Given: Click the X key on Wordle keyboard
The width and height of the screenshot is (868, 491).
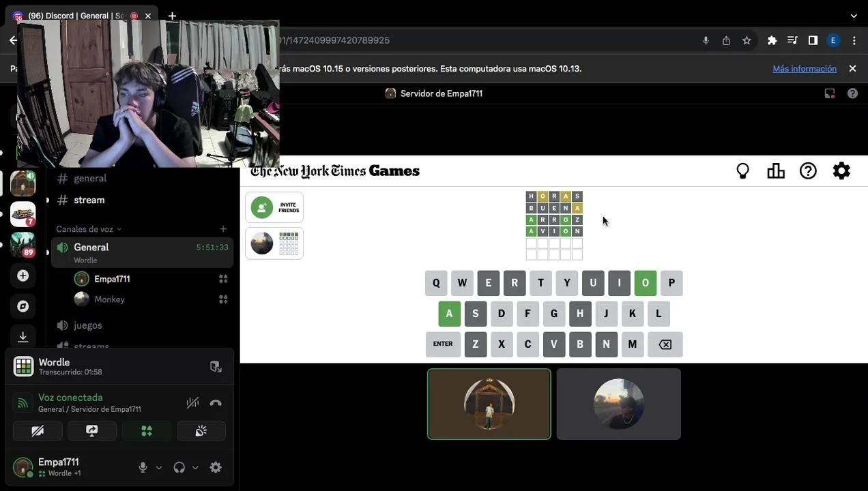Looking at the screenshot, I should point(502,344).
